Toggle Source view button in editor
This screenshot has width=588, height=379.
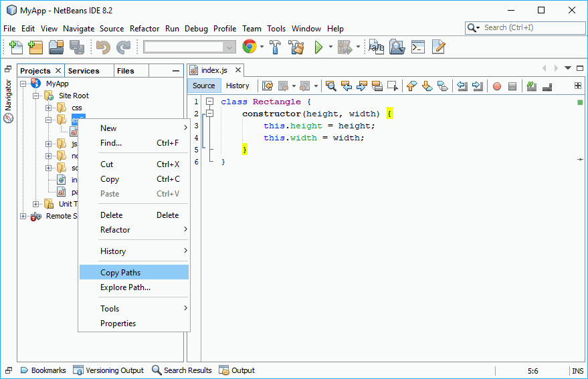tap(204, 86)
